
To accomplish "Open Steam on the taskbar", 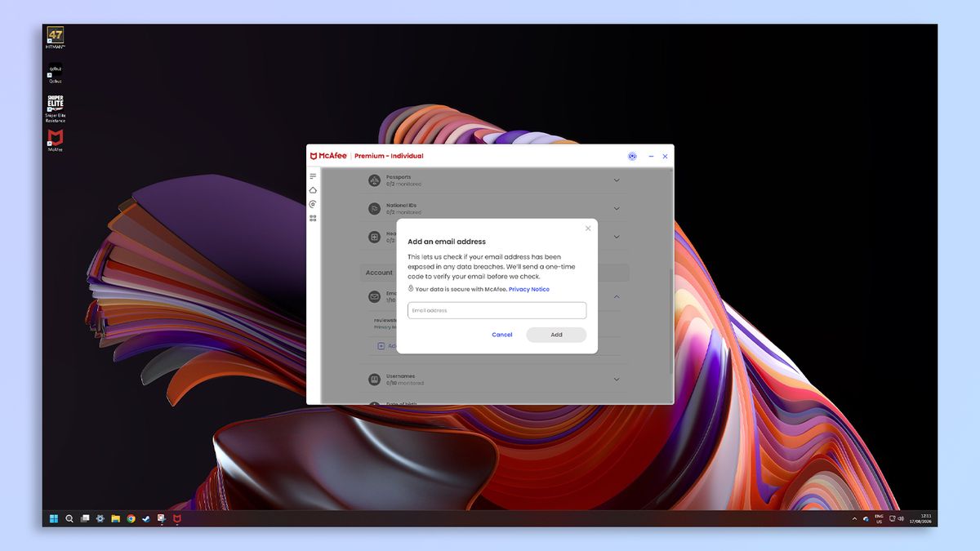I will point(146,518).
